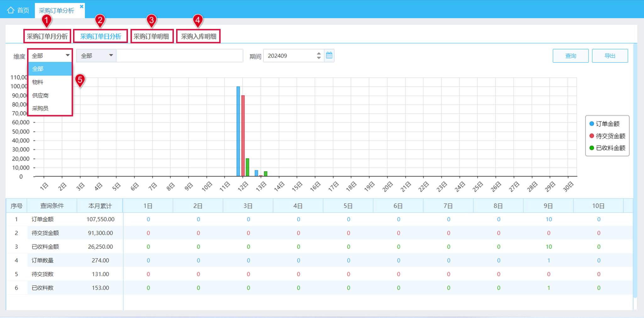This screenshot has height=318, width=644.
Task: Increase the 期间 value with up arrow
Action: [x=319, y=53]
